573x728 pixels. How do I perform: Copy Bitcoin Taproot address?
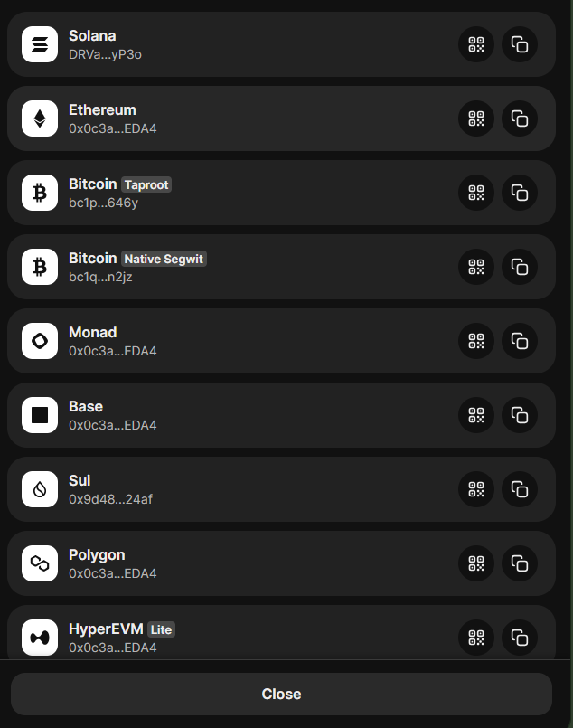click(520, 193)
